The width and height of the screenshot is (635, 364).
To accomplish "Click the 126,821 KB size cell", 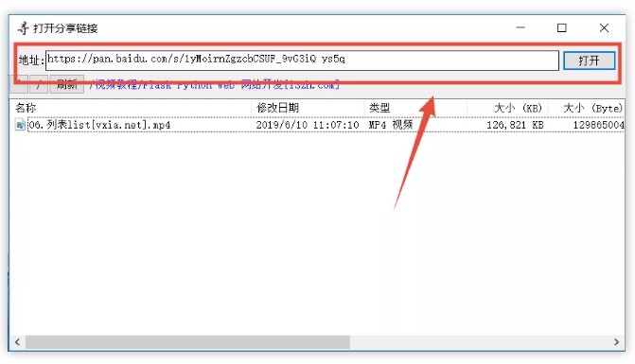I will click(515, 125).
